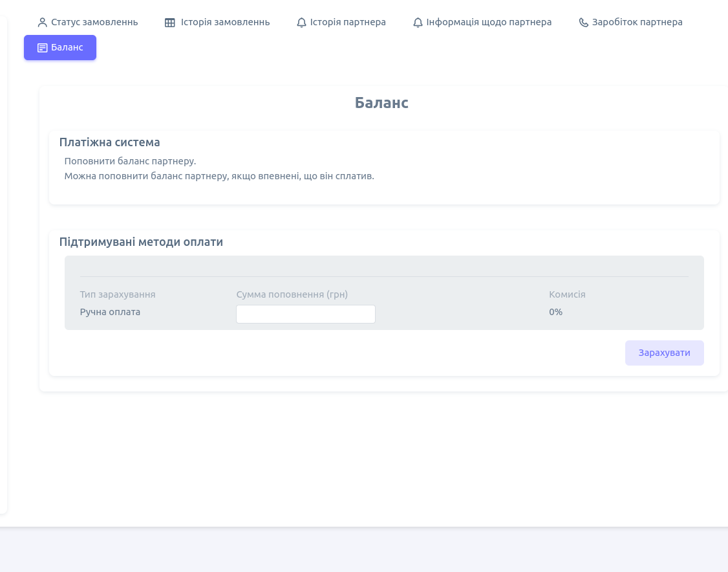Open the Статус замовленнь tab

[x=94, y=23]
